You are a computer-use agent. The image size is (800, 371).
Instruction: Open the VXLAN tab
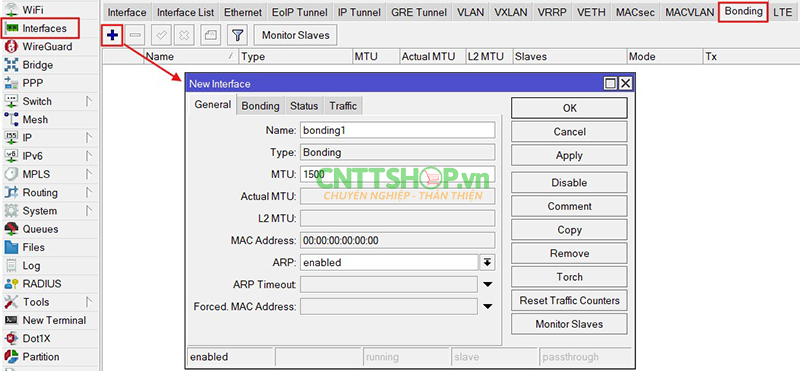tap(511, 12)
